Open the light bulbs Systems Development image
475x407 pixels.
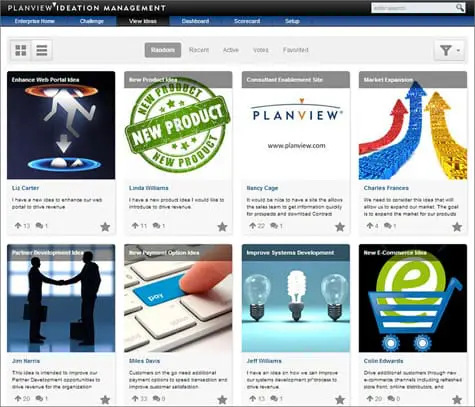(x=296, y=298)
